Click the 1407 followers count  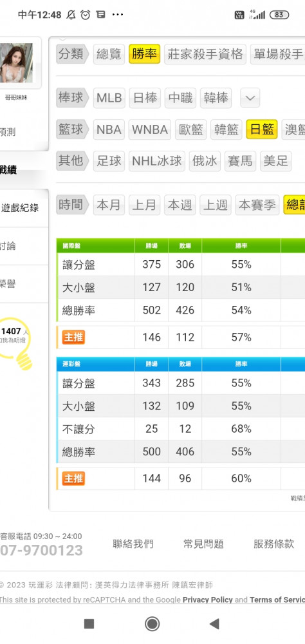pyautogui.click(x=11, y=332)
